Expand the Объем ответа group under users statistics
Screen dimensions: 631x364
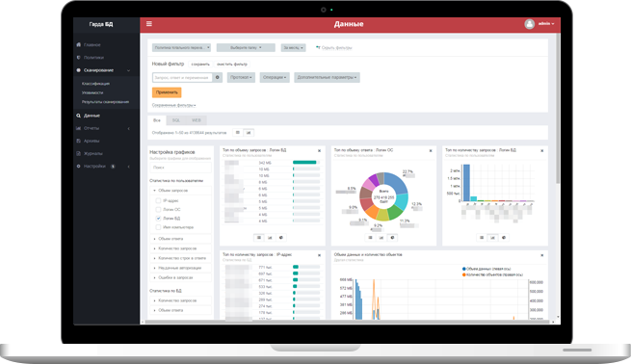coord(180,239)
